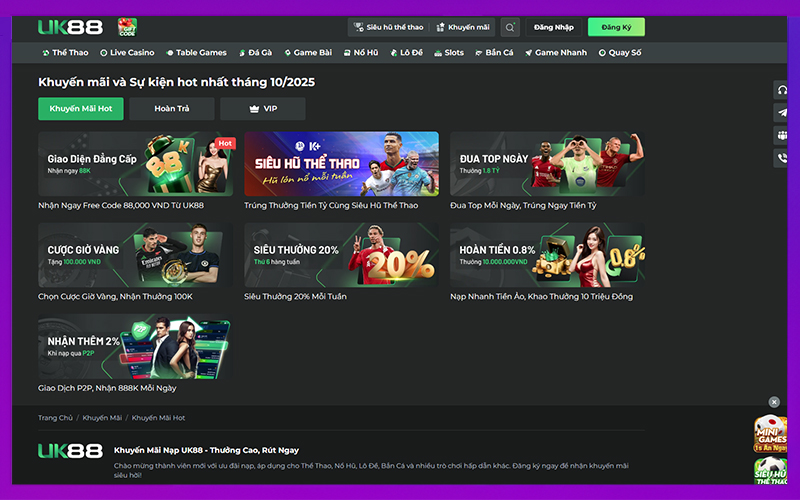The height and width of the screenshot is (500, 800).
Task: Dismiss the floating widget with X button
Action: tap(774, 402)
